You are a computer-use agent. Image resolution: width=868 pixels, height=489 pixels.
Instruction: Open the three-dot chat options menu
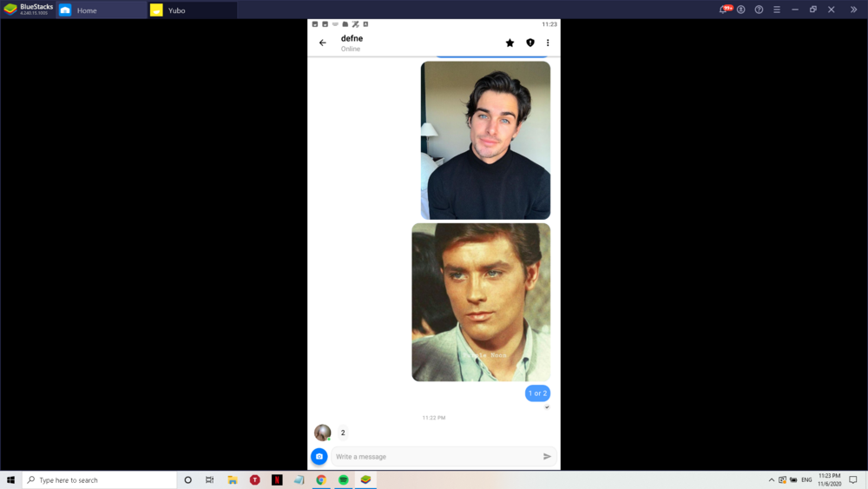548,43
